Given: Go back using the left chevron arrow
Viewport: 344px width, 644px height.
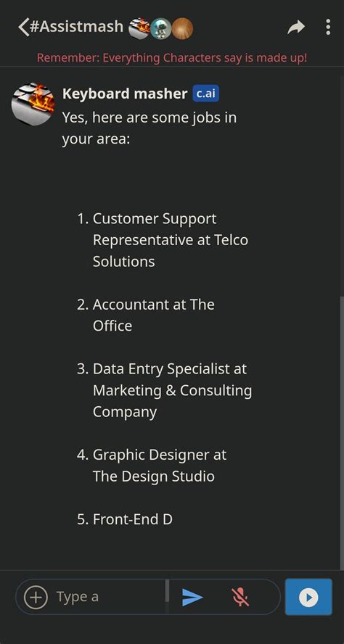Looking at the screenshot, I should click(23, 27).
